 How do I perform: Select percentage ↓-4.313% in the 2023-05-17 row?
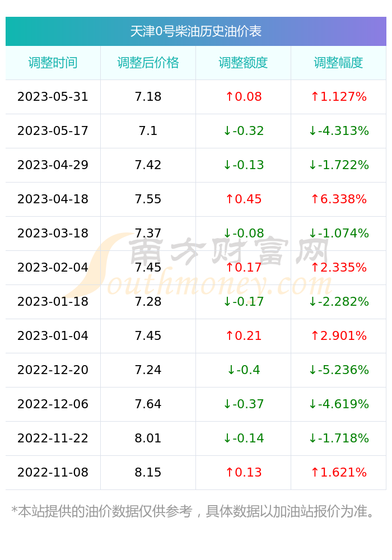pyautogui.click(x=338, y=130)
